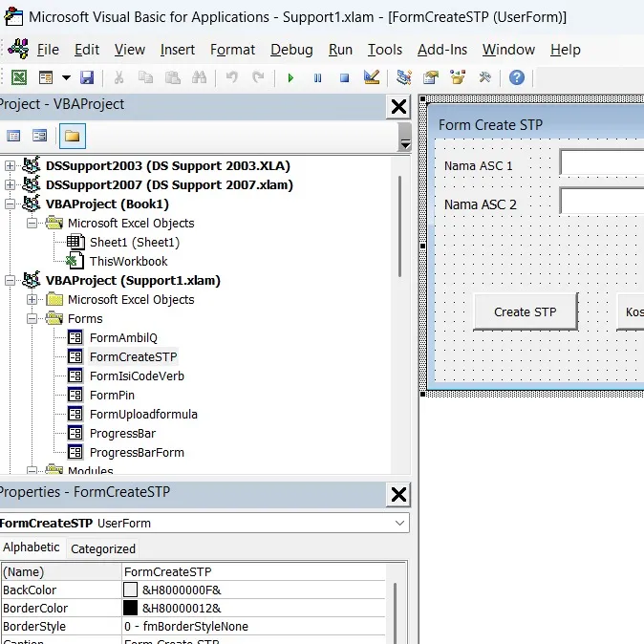Click the blue Help question mark icon
The height and width of the screenshot is (644, 644).
(517, 78)
